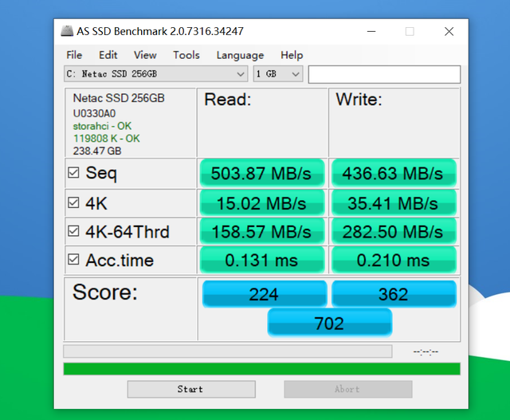Close the AS SSD Benchmark window

[x=449, y=32]
